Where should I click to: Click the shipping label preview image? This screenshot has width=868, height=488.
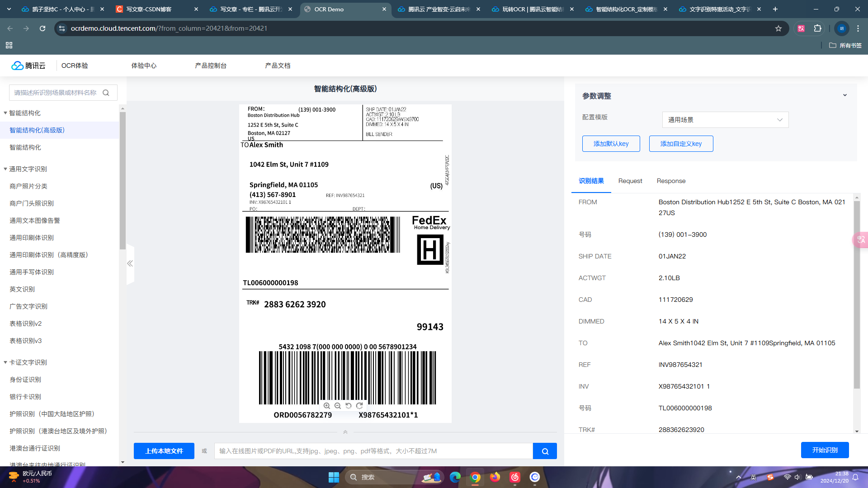[x=345, y=263]
